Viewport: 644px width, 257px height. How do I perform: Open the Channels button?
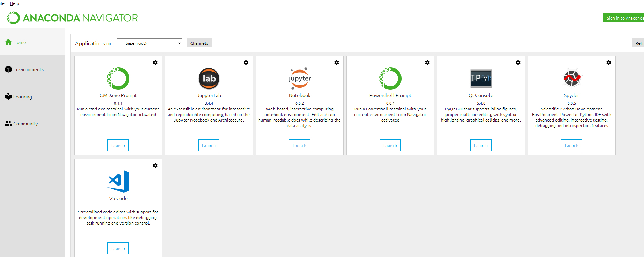pyautogui.click(x=199, y=43)
